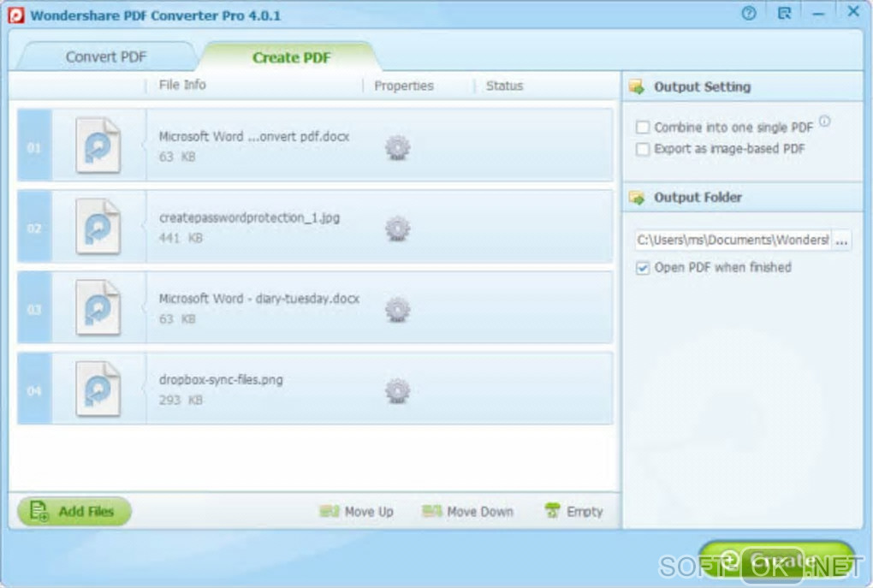The width and height of the screenshot is (873, 588).
Task: Switch to the Convert PDF tab
Action: (106, 56)
